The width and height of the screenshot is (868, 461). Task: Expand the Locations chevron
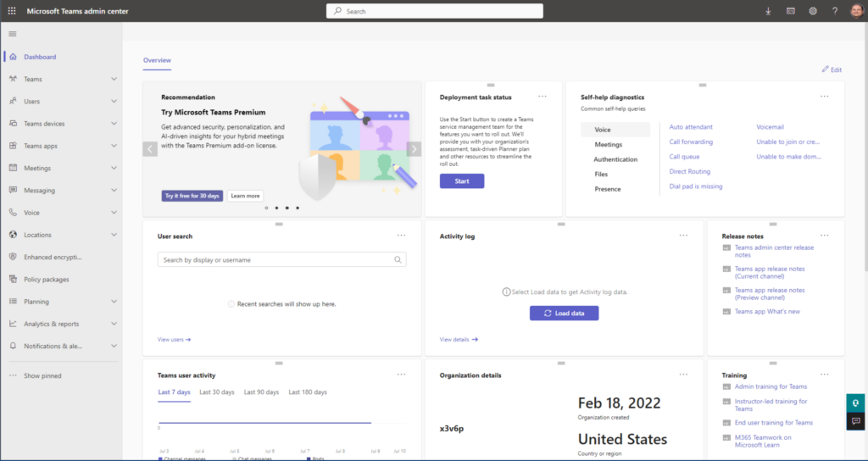point(114,235)
